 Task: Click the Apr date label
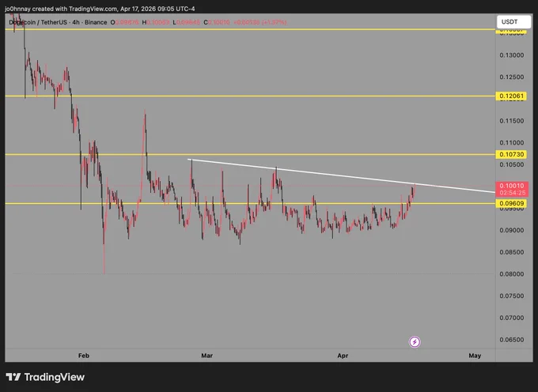[x=343, y=356]
